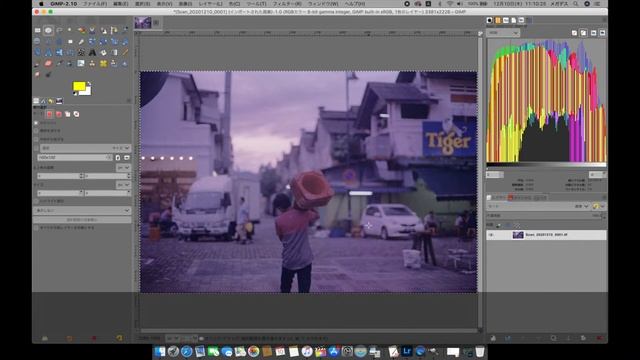The width and height of the screenshot is (640, 360).
Task: Select the Pencil tool
Action: pos(125,52)
